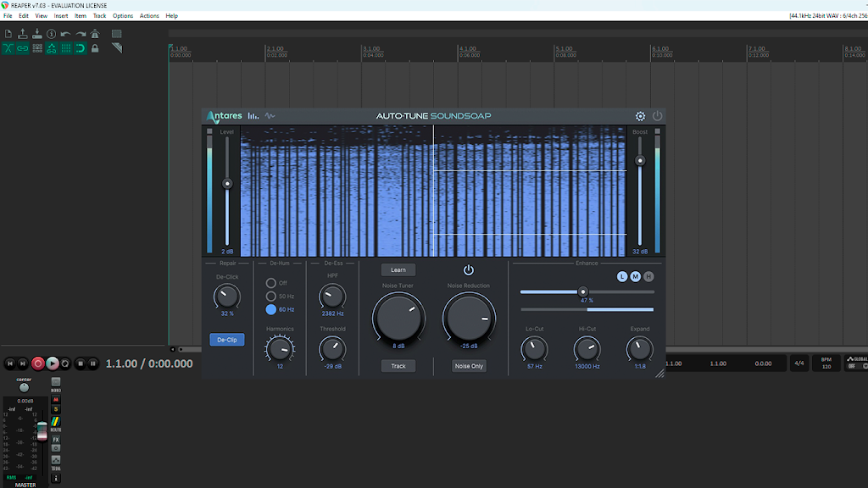Save the project with the download-arrow icon
868x488 pixels.
point(37,34)
